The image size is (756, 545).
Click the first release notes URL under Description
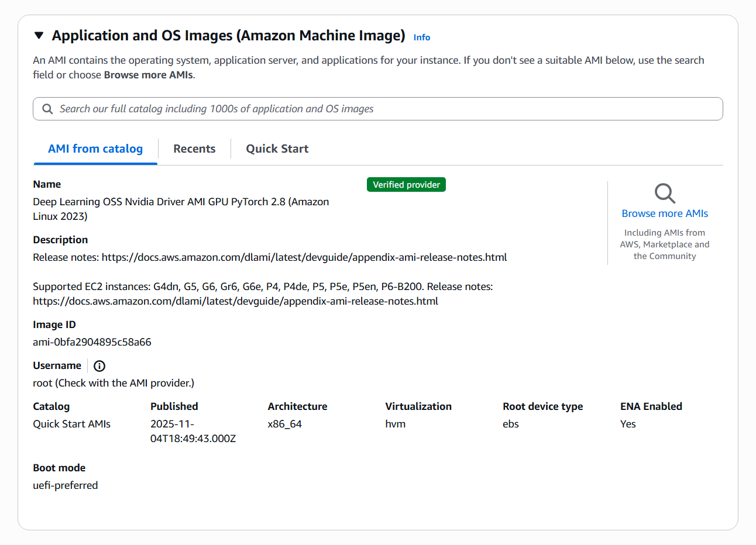(x=304, y=257)
